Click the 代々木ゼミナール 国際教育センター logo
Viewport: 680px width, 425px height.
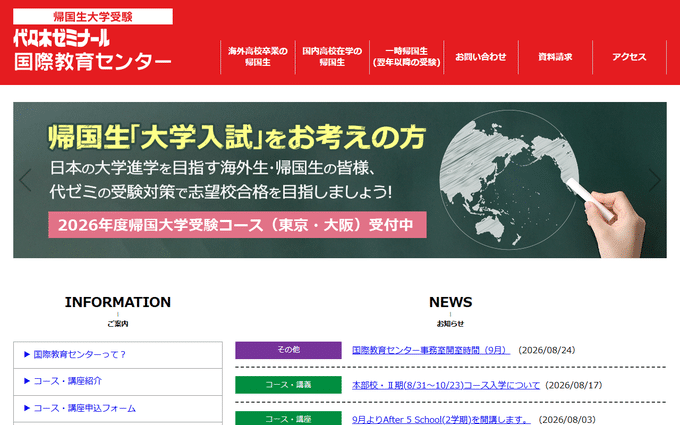tap(92, 50)
